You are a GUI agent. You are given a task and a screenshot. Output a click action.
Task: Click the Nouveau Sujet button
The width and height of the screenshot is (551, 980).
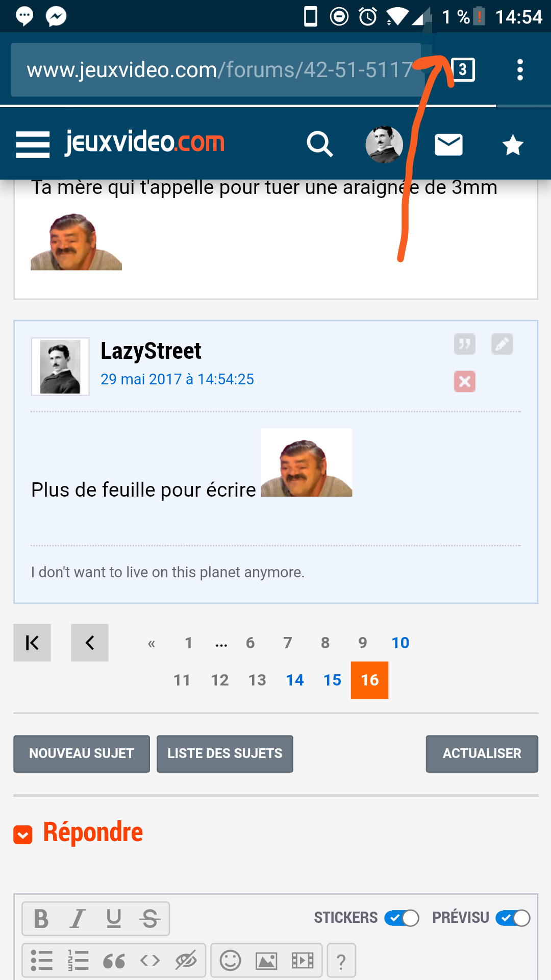(x=82, y=753)
